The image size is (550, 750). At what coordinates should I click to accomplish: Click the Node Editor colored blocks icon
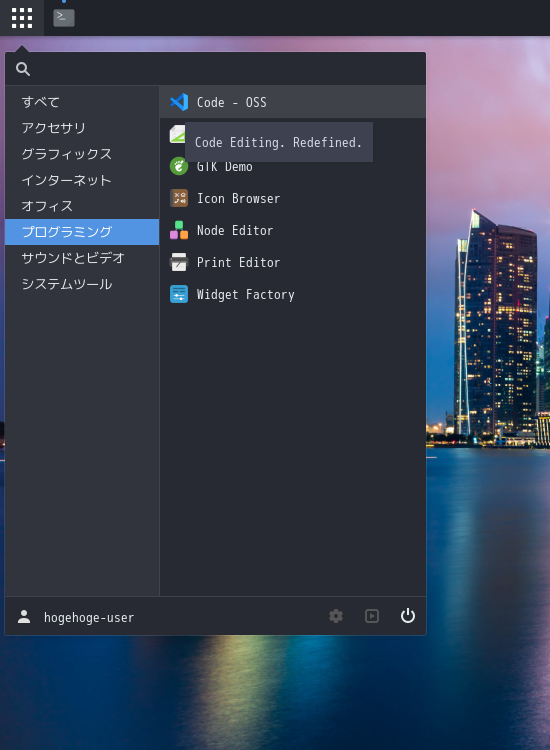click(179, 230)
